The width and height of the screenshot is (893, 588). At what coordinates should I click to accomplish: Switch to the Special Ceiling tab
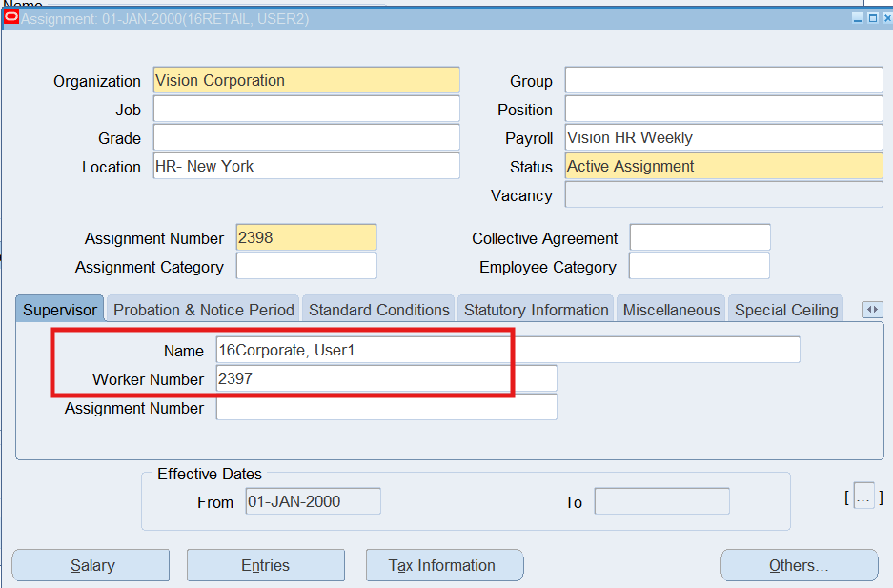click(x=786, y=310)
